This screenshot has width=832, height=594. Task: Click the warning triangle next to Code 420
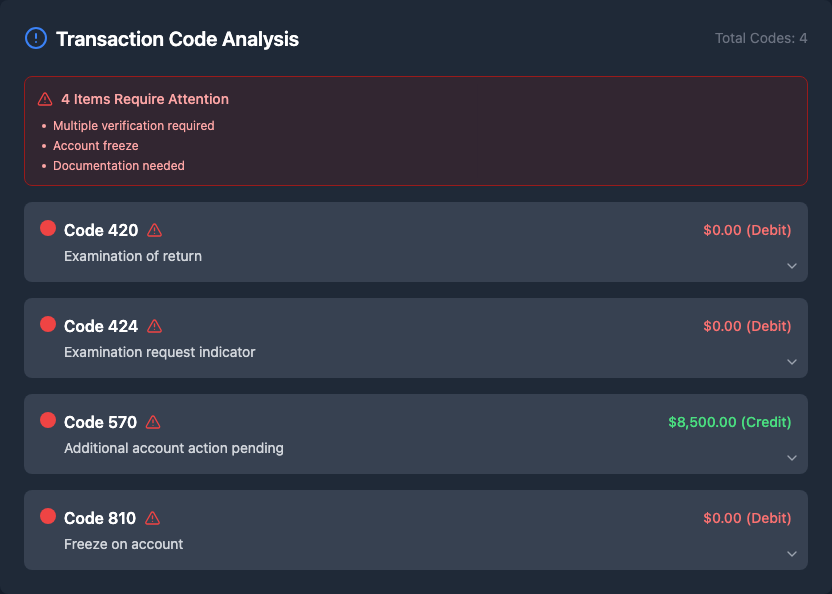pyautogui.click(x=154, y=230)
